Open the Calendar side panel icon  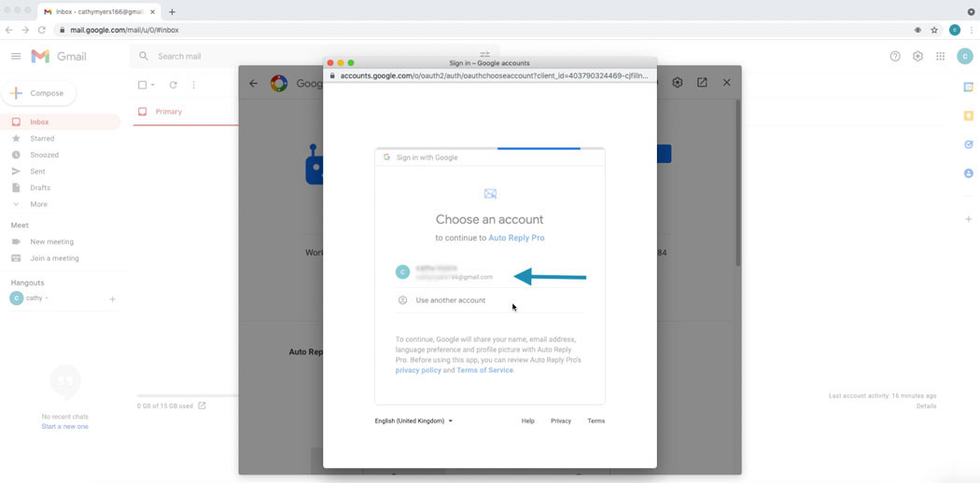point(968,88)
